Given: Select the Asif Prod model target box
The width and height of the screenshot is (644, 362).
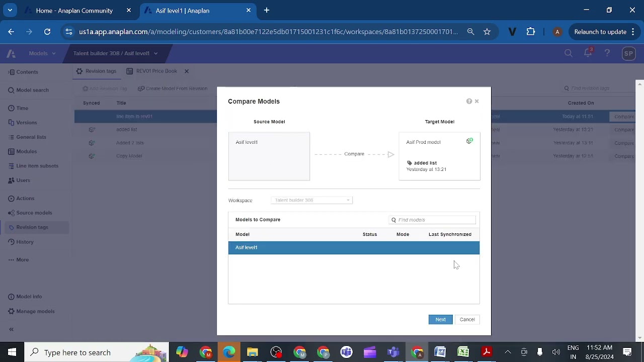Looking at the screenshot, I should click(439, 156).
